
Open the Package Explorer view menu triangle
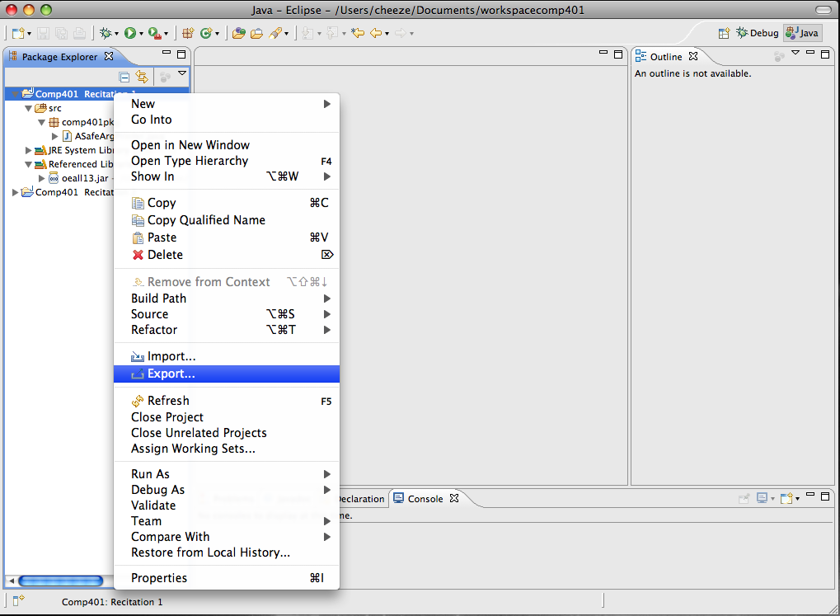coord(182,73)
